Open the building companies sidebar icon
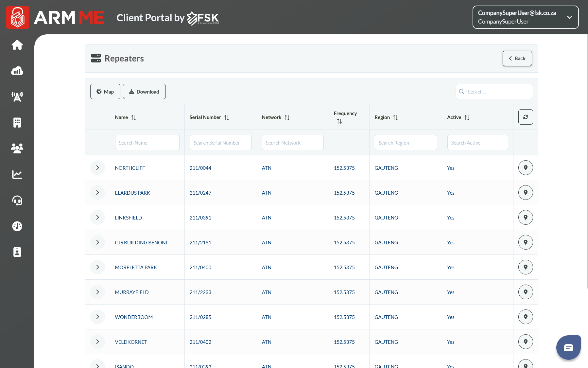 17,123
